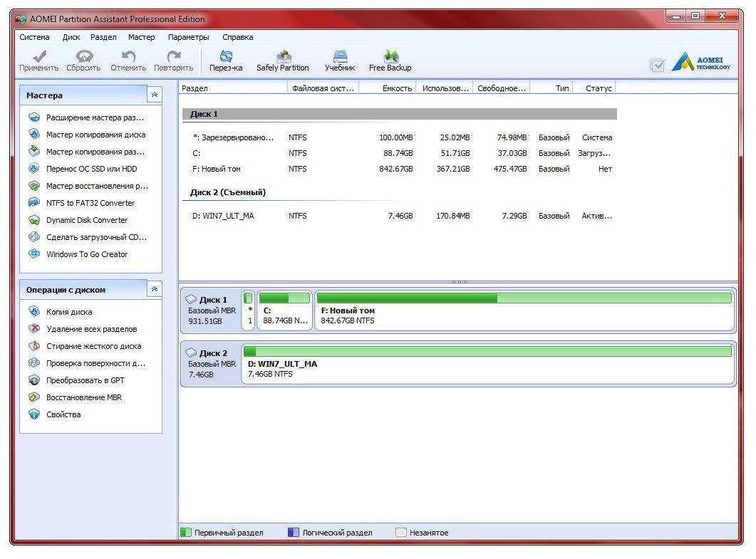
Task: Run Проверка поверхности д... operation
Action: (x=87, y=363)
